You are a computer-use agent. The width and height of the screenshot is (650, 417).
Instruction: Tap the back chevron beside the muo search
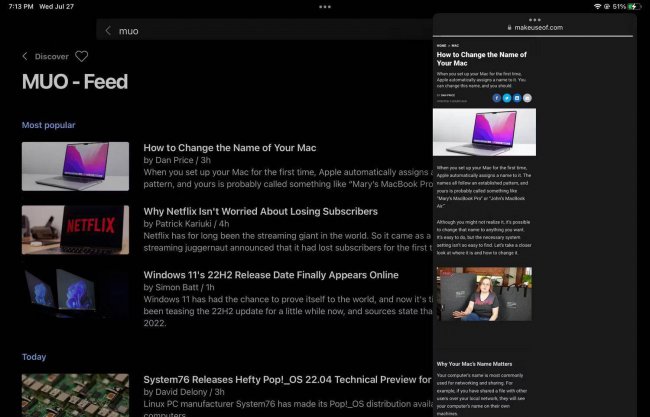(x=108, y=31)
